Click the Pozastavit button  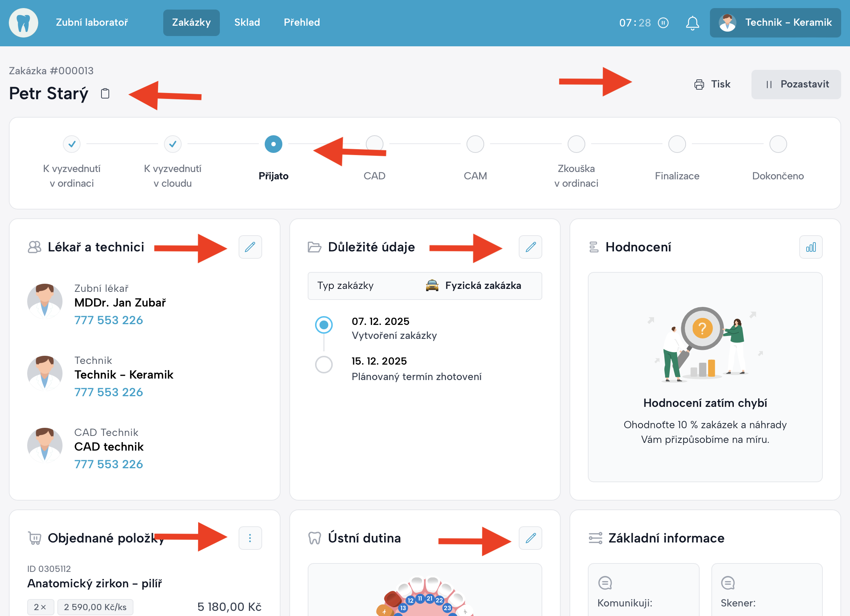click(796, 84)
